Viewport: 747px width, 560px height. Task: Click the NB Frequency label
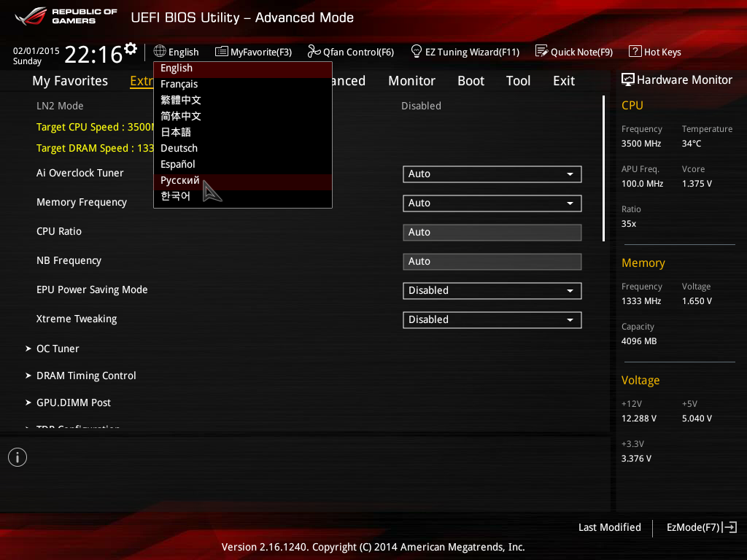(69, 260)
